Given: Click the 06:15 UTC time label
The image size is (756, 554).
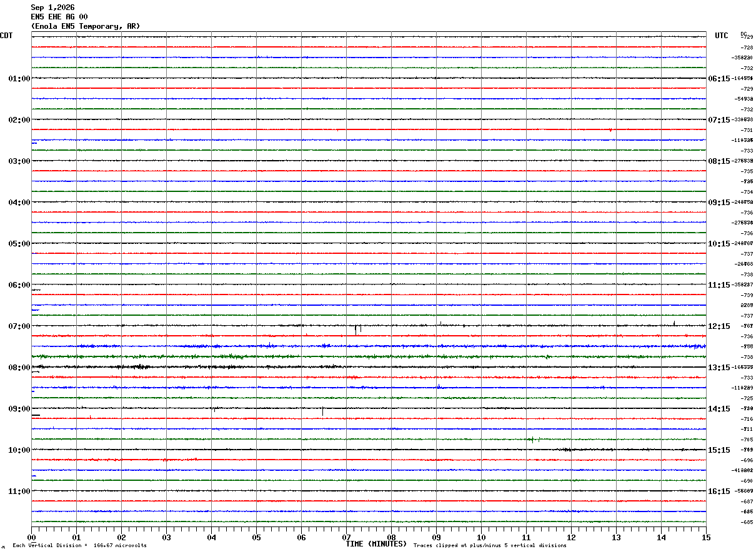Looking at the screenshot, I should click(719, 79).
